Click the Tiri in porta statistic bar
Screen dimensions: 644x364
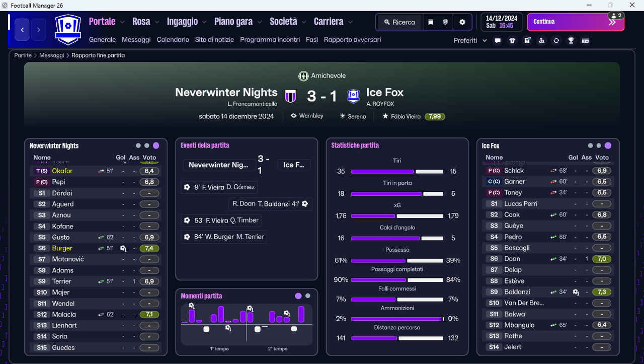(x=397, y=194)
